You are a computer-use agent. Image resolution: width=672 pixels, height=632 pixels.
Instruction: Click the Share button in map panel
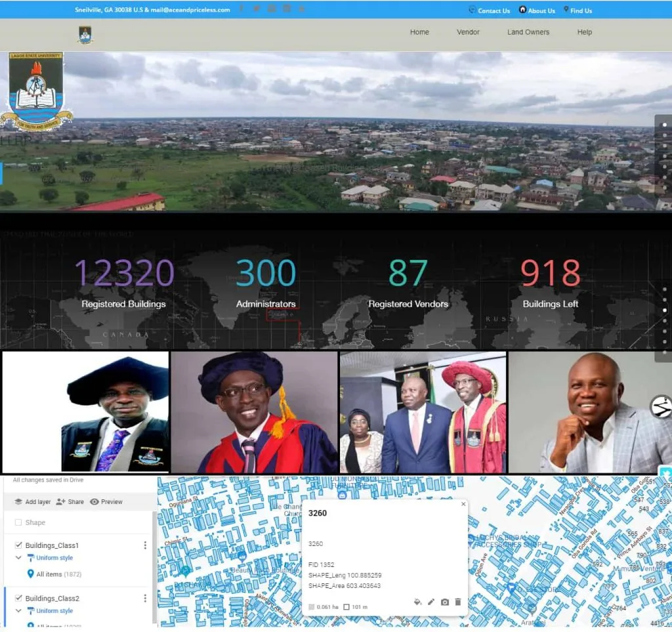tap(70, 501)
